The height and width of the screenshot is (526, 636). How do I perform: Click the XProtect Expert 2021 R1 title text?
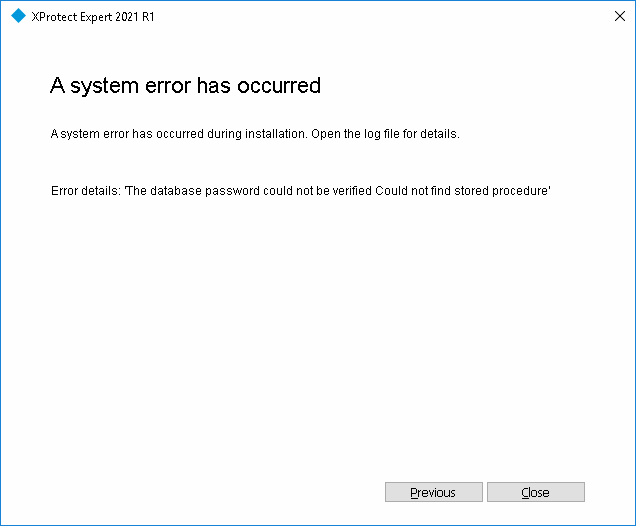coord(92,17)
